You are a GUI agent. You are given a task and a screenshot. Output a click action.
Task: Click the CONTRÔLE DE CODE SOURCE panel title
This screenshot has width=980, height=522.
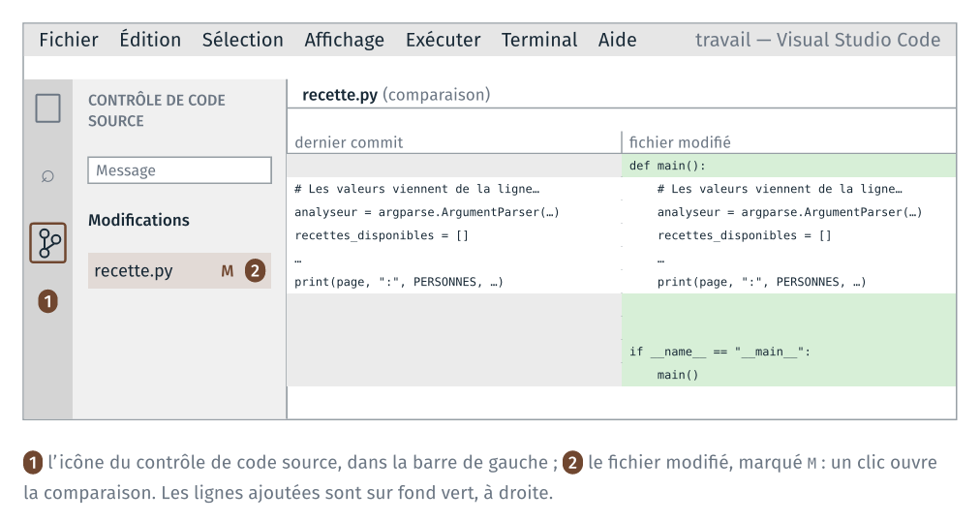pyautogui.click(x=157, y=110)
